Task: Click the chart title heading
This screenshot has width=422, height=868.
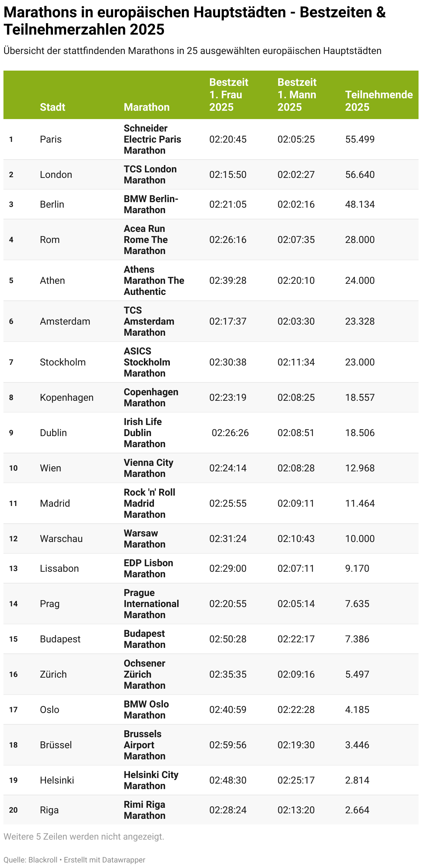Action: click(194, 21)
